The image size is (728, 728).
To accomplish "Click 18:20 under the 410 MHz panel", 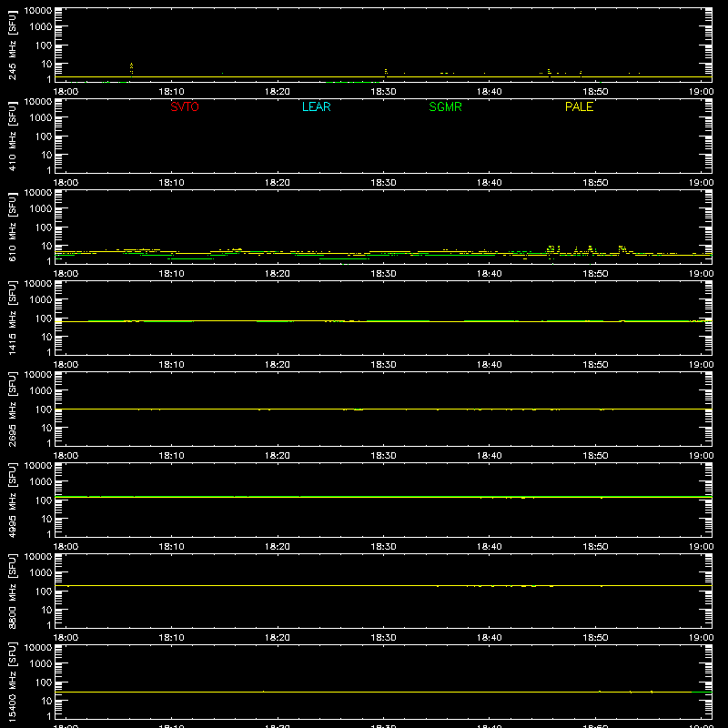I will pos(278,183).
